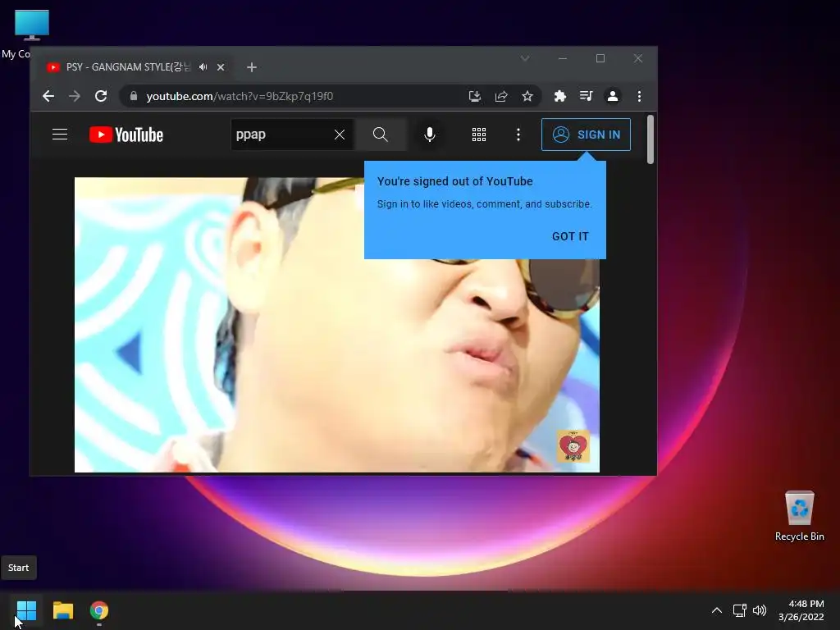Screen dimensions: 840x630
Task: Search with your voice microphone
Action: 430,135
